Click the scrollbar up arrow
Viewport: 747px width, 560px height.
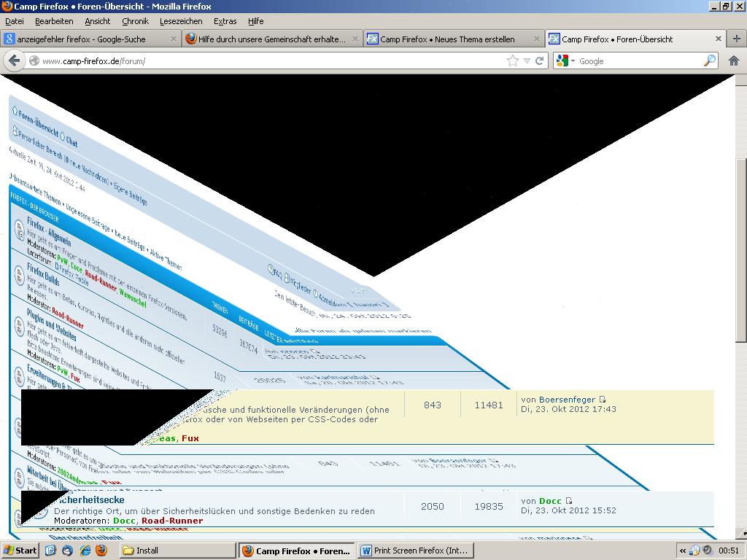(x=741, y=79)
